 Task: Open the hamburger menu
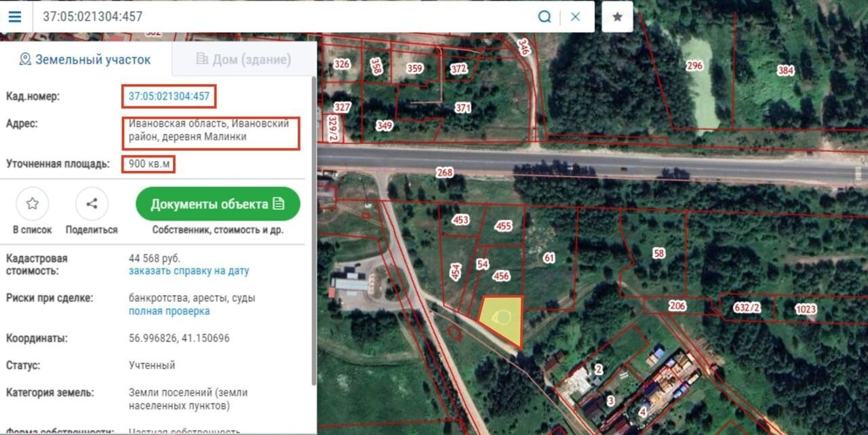15,16
